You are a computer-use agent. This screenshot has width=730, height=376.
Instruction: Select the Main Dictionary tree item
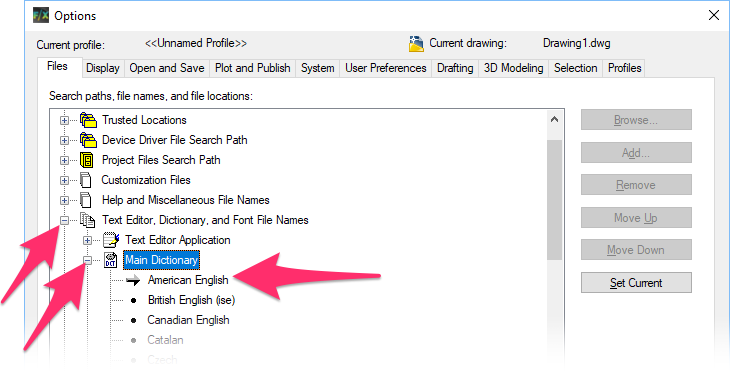[162, 260]
